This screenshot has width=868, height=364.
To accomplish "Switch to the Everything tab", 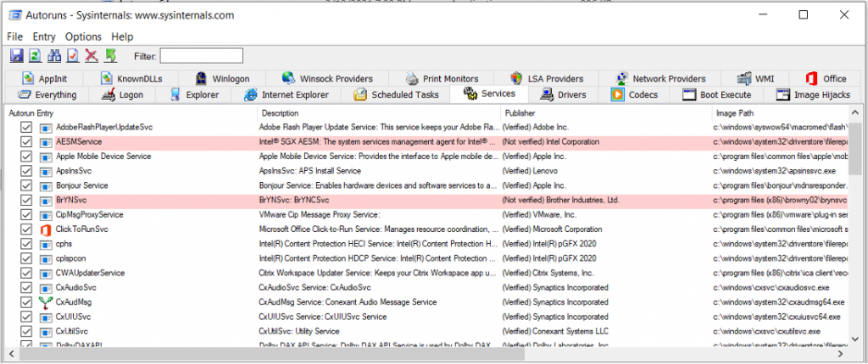I will click(47, 95).
